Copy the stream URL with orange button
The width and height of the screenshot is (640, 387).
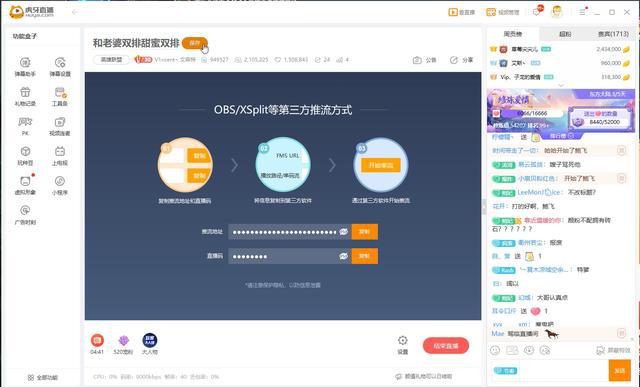[x=364, y=232]
